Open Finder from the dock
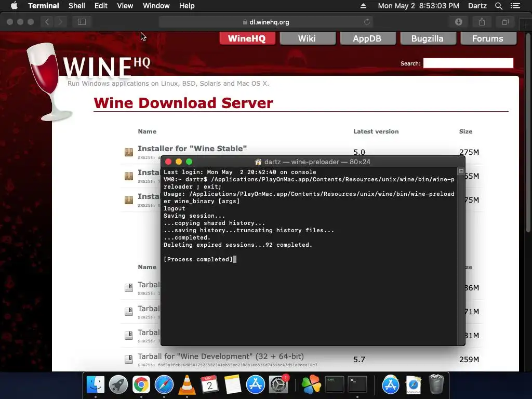This screenshot has width=532, height=399. [96, 385]
